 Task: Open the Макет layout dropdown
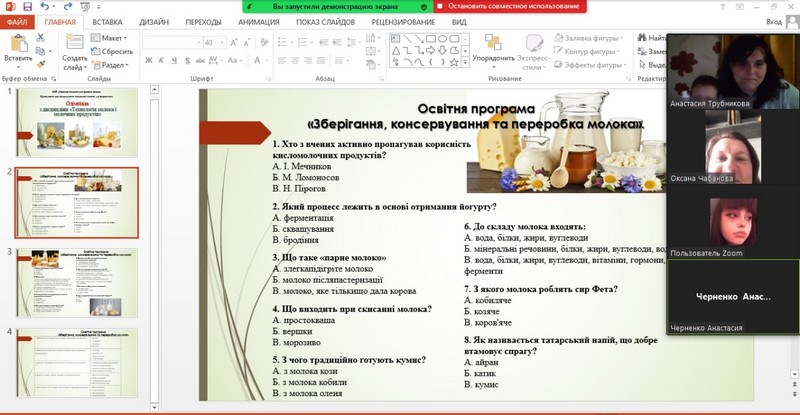109,38
